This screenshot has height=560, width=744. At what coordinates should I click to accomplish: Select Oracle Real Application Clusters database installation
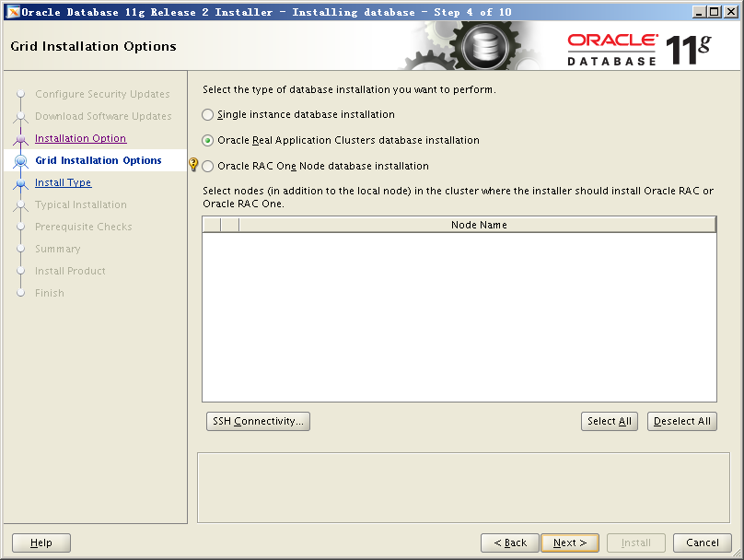tap(207, 141)
